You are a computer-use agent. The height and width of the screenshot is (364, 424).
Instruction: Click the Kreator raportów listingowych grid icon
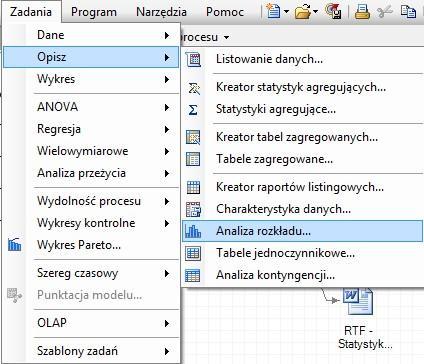(x=193, y=187)
